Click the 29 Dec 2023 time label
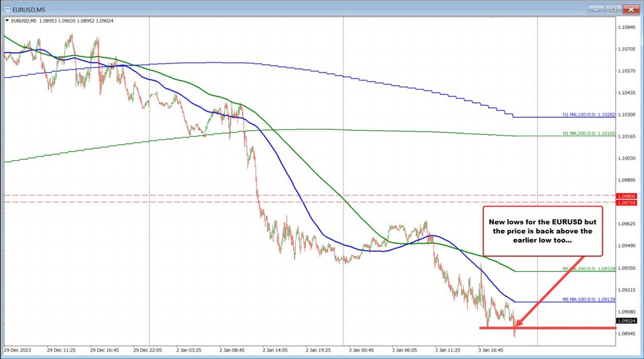This screenshot has width=644, height=359. tap(17, 350)
